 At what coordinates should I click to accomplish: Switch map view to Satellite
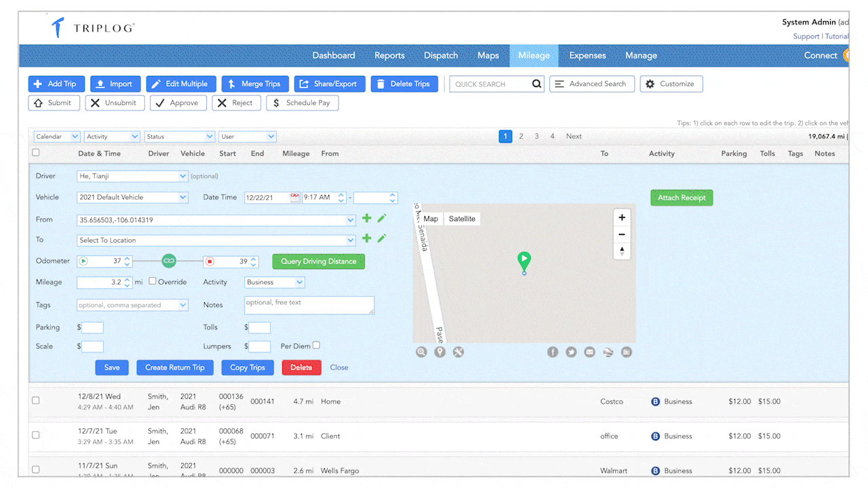coord(462,218)
